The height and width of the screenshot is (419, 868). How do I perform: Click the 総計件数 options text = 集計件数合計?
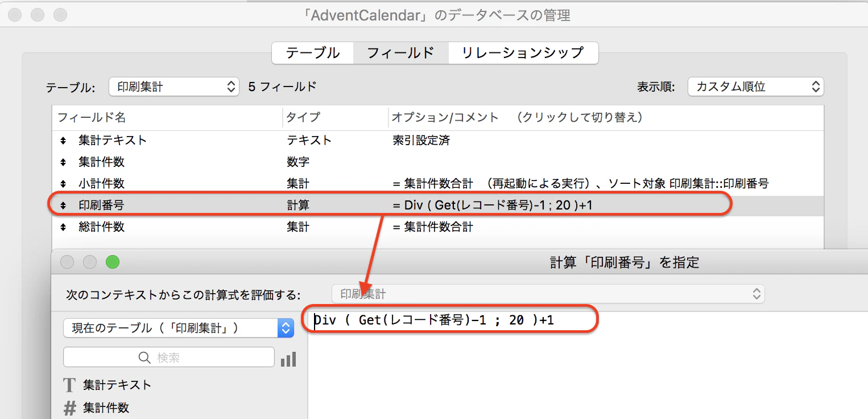click(x=433, y=227)
